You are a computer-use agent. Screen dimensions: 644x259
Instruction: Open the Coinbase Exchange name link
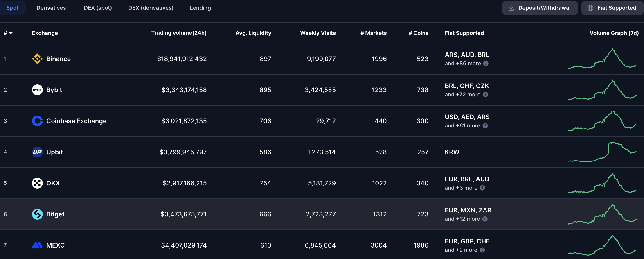76,121
